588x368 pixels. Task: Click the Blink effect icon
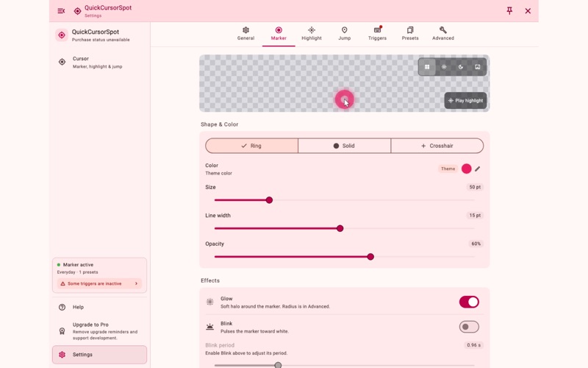(x=210, y=327)
